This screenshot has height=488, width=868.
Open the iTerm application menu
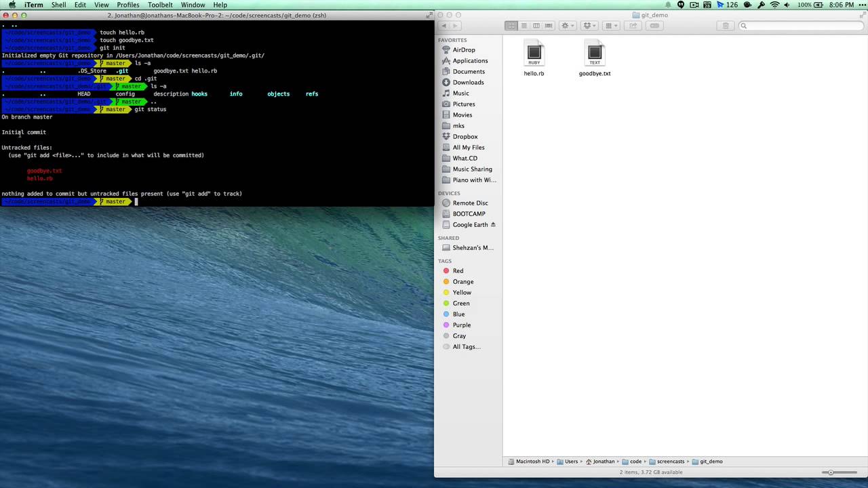(33, 5)
